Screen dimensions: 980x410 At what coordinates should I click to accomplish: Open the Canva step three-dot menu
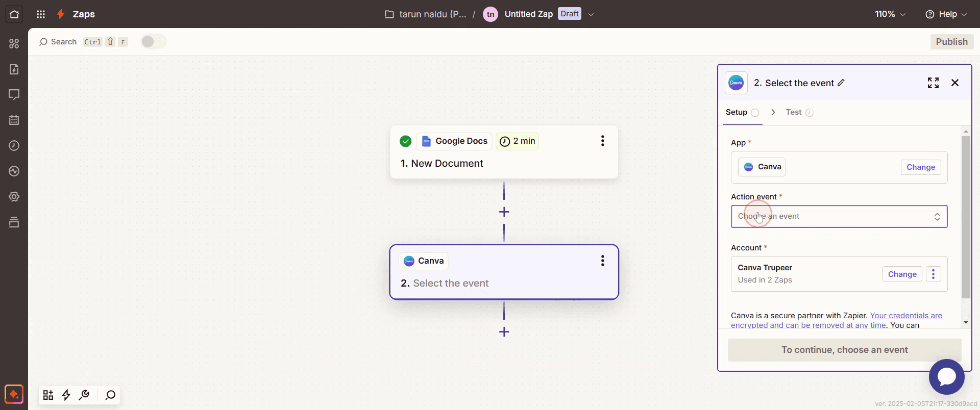tap(603, 261)
